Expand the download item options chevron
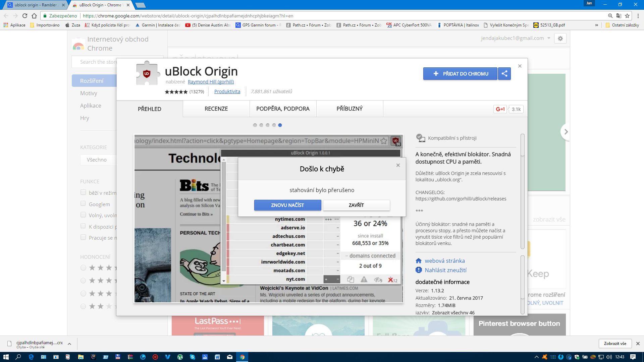Screen dimensions: 644x362 69,344
